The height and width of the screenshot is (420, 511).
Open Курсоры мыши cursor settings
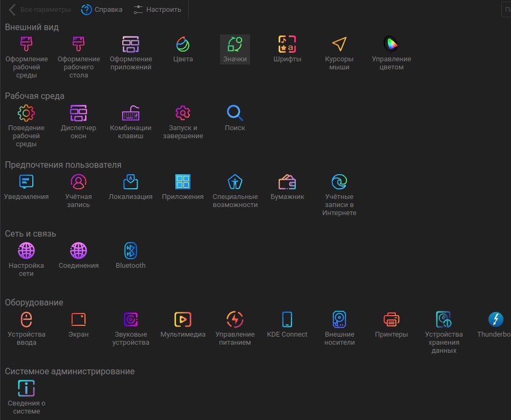click(339, 53)
